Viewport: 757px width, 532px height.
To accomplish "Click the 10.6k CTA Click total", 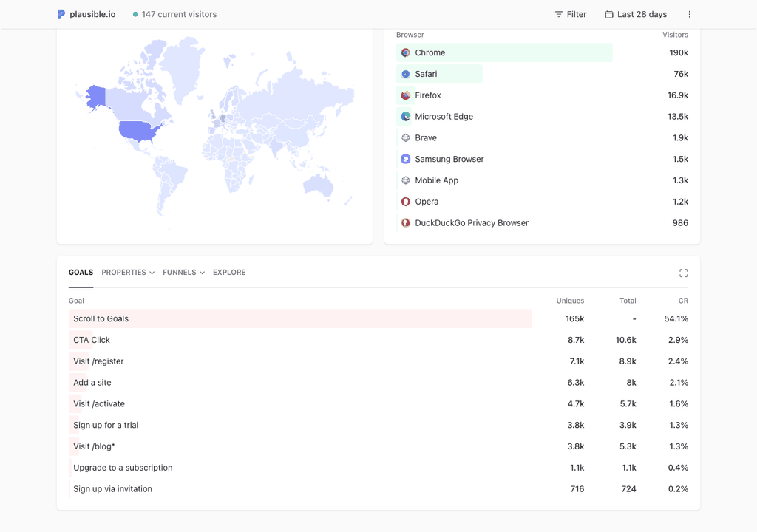I will click(x=625, y=340).
